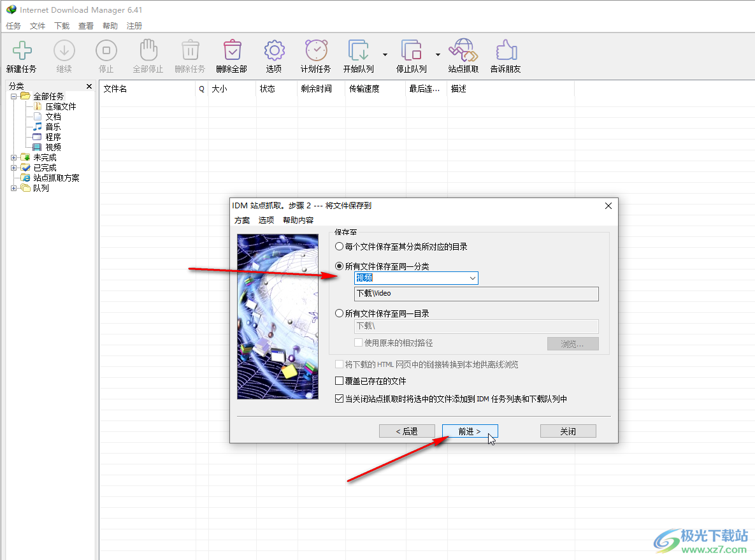Expand the 队列 tree node

click(x=13, y=188)
